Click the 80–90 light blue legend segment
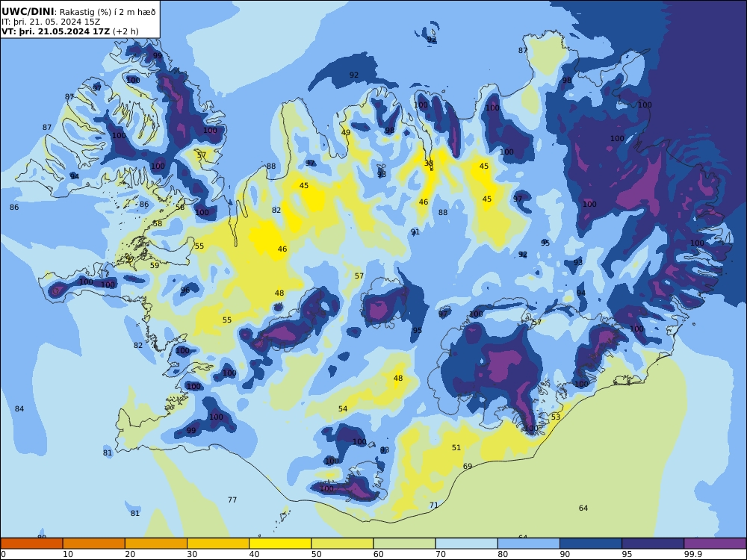 coord(529,544)
